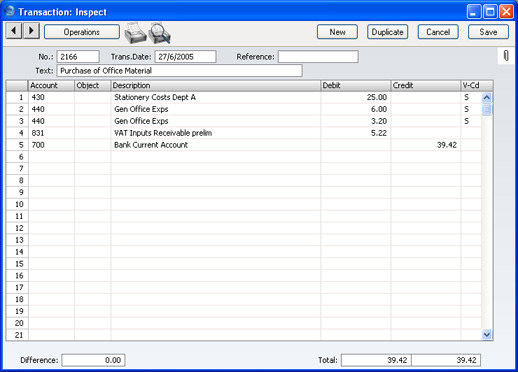Image resolution: width=518 pixels, height=372 pixels.
Task: Click the New button
Action: (337, 32)
